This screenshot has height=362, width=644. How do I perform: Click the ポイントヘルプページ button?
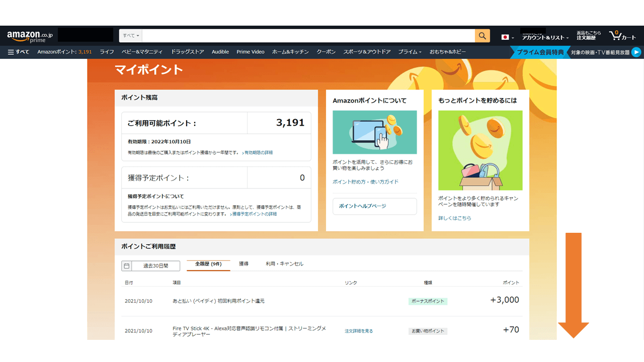(x=374, y=206)
